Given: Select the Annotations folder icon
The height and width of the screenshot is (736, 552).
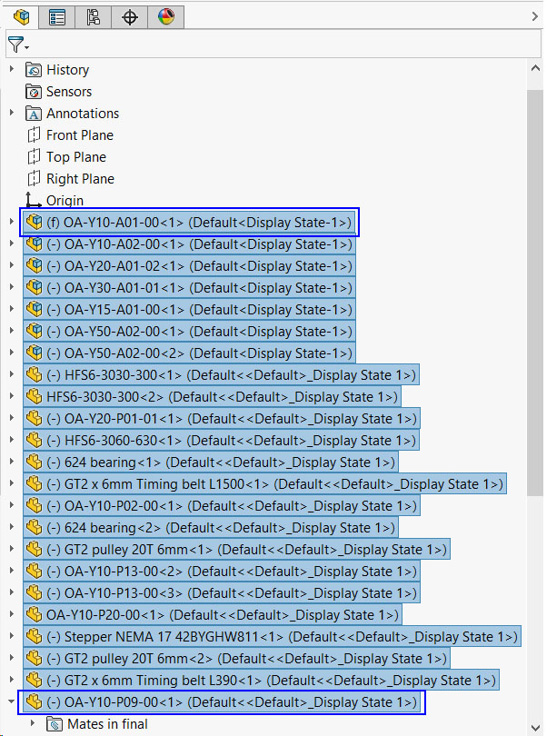Looking at the screenshot, I should tap(33, 113).
